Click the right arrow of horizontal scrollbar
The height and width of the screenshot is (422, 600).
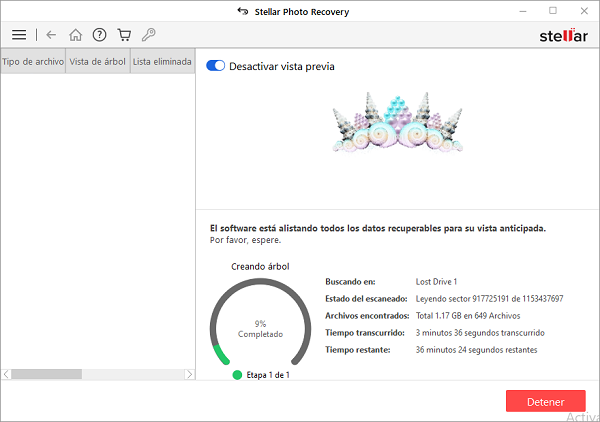click(x=189, y=374)
